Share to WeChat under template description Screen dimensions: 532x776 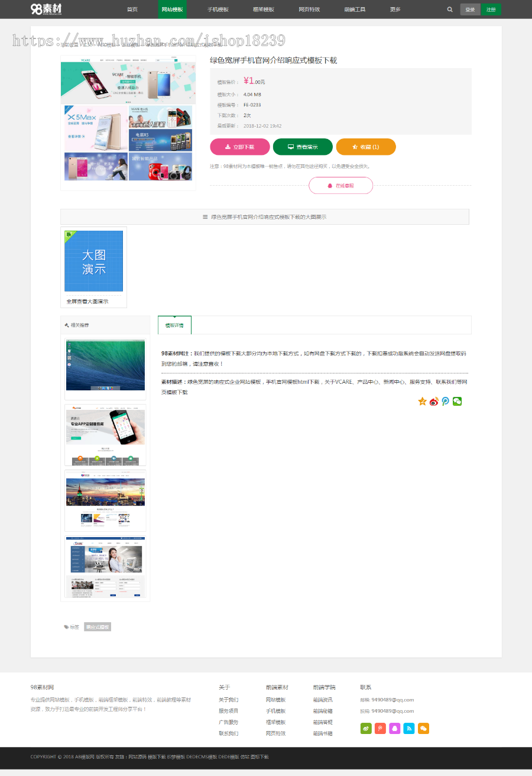457,402
